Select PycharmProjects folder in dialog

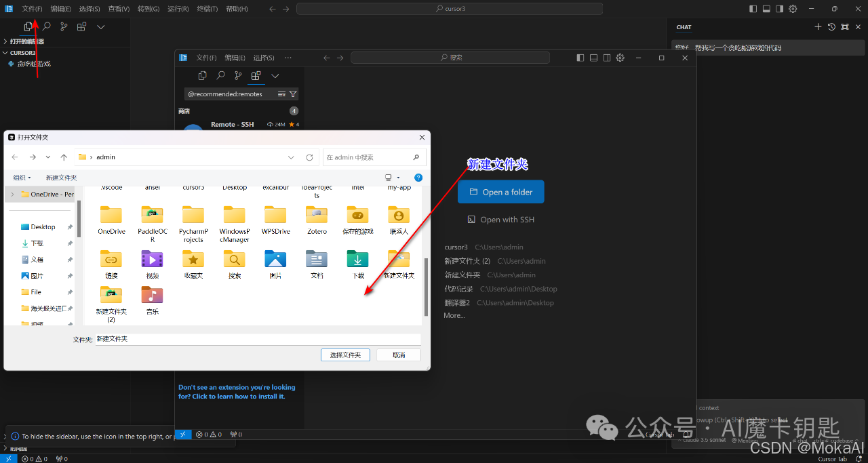coord(193,224)
